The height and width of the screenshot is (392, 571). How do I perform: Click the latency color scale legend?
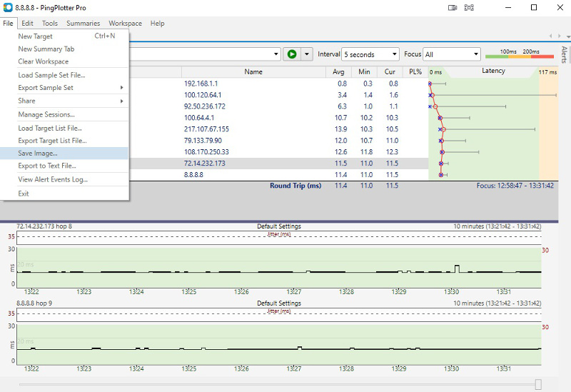point(519,54)
